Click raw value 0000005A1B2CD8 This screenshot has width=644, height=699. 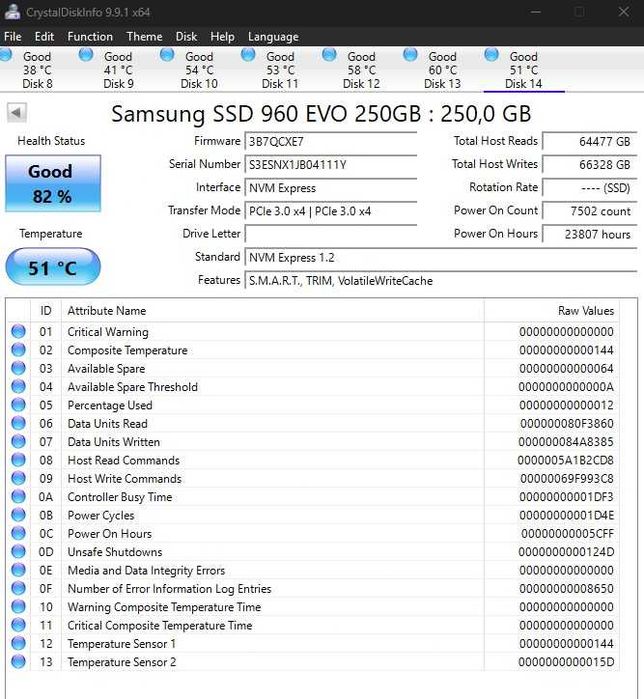(566, 460)
